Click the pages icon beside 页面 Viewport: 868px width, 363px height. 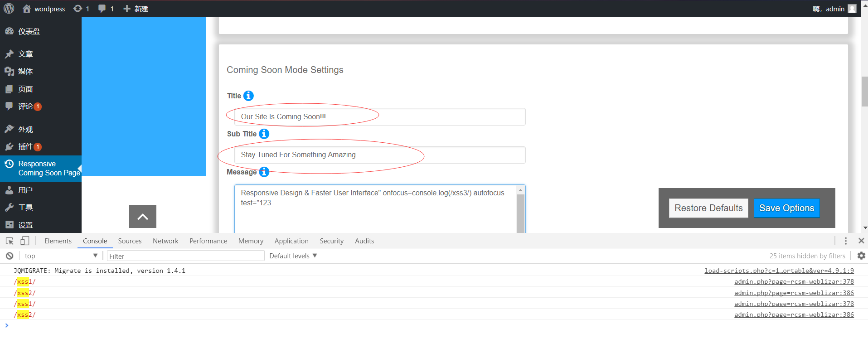(x=9, y=89)
